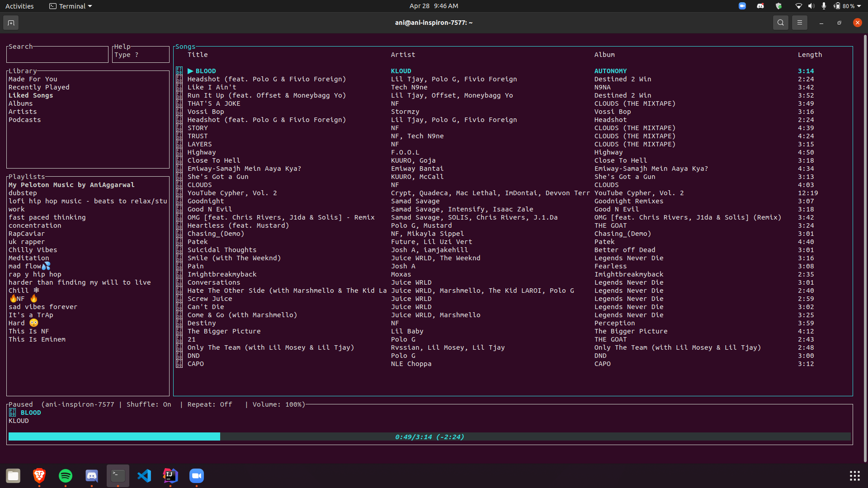Viewport: 868px width, 488px height.
Task: Open Spotify from the dock
Action: coord(66,475)
